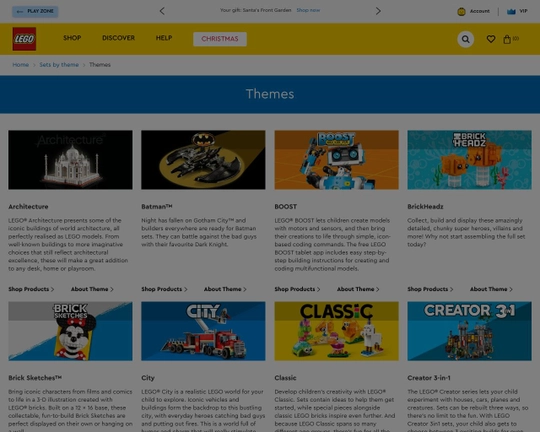Open About Theme for Batman
The image size is (540, 432).
[225, 289]
